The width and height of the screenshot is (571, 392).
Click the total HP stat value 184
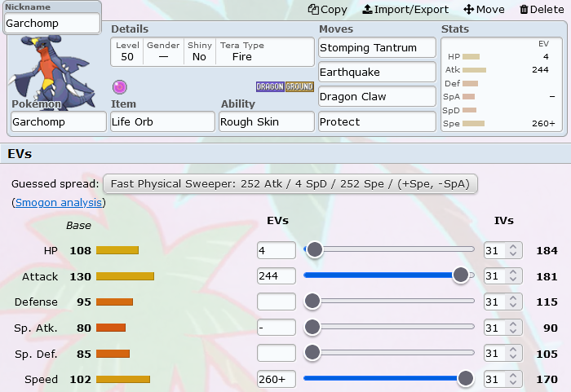point(547,251)
